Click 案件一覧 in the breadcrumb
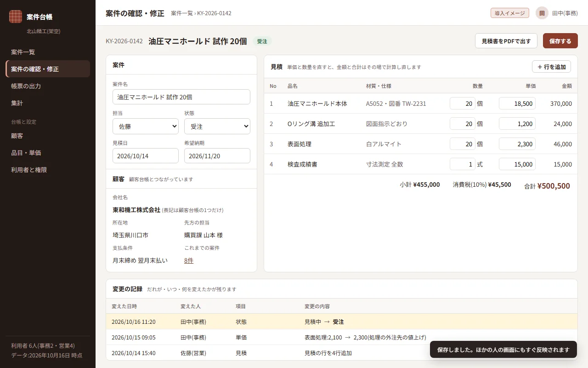This screenshot has width=588, height=368. pyautogui.click(x=182, y=13)
